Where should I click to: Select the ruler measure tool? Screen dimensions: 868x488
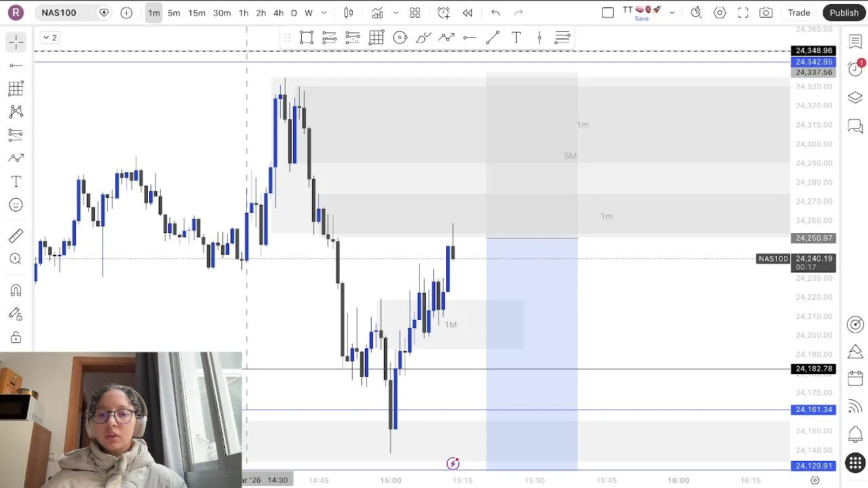[x=16, y=236]
